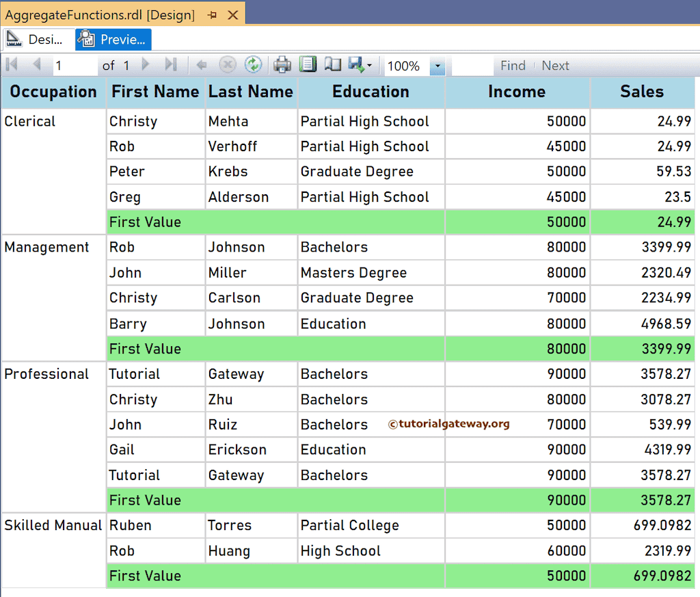Jump to the last page of the report

170,65
